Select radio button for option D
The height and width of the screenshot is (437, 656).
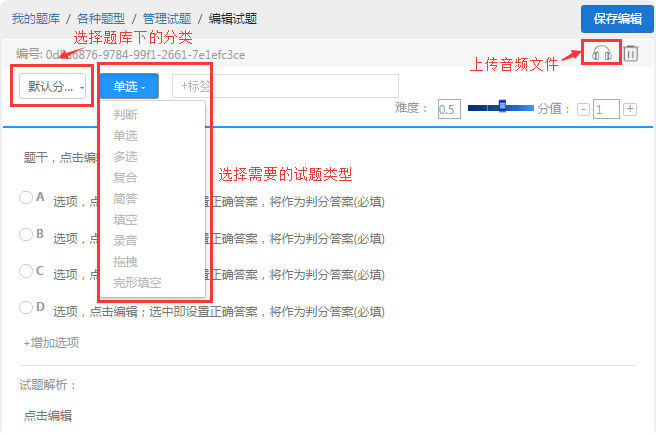[x=26, y=307]
